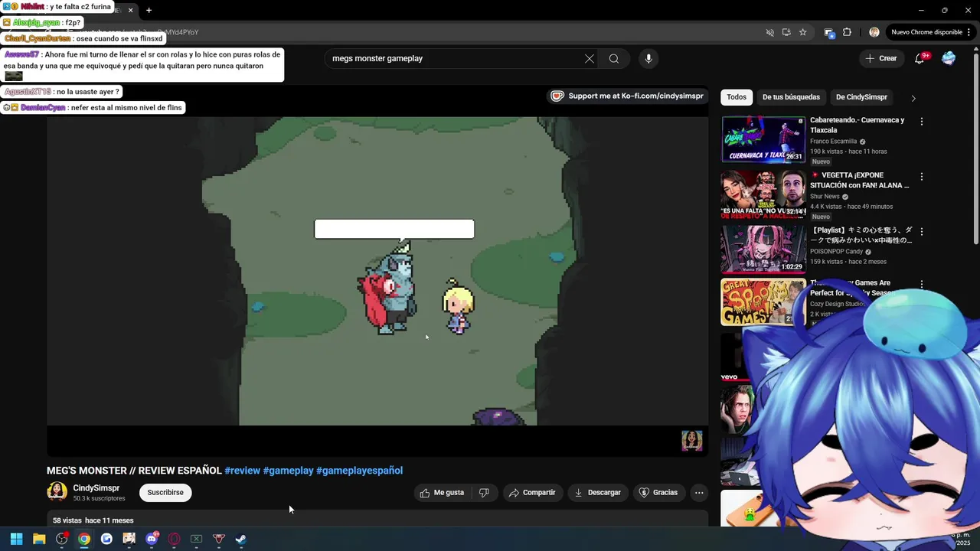The image size is (980, 551).
Task: Open the Chrome extensions puzzle icon
Action: point(847,32)
